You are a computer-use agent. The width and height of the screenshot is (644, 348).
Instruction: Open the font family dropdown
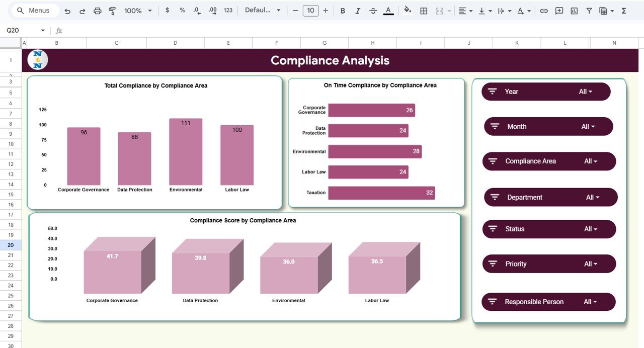point(262,11)
